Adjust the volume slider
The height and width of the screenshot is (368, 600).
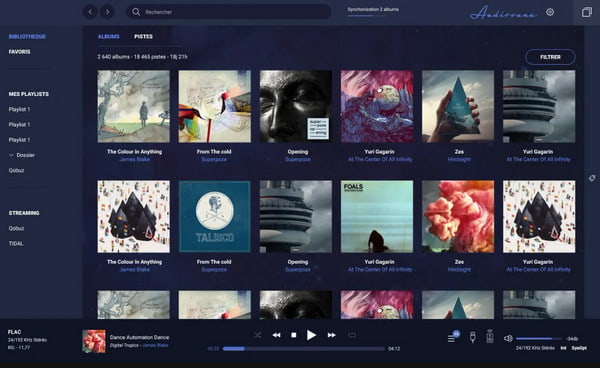(539, 339)
